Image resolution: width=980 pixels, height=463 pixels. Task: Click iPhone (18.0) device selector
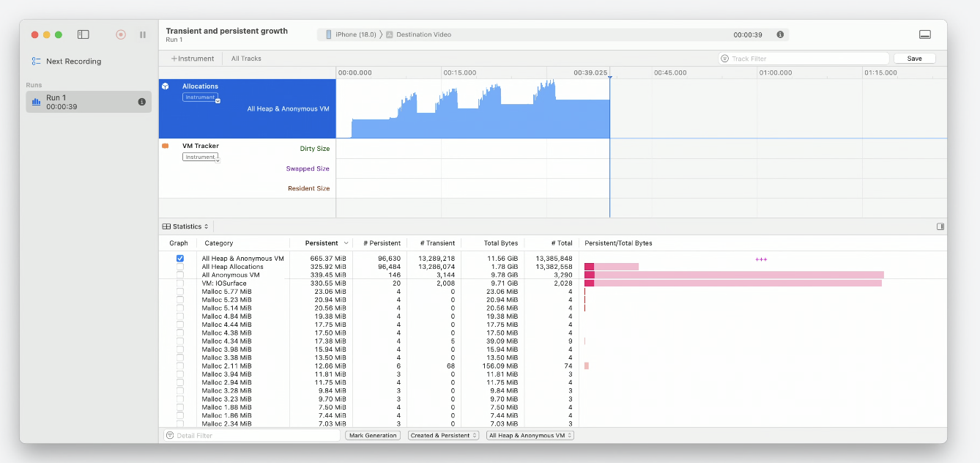350,34
